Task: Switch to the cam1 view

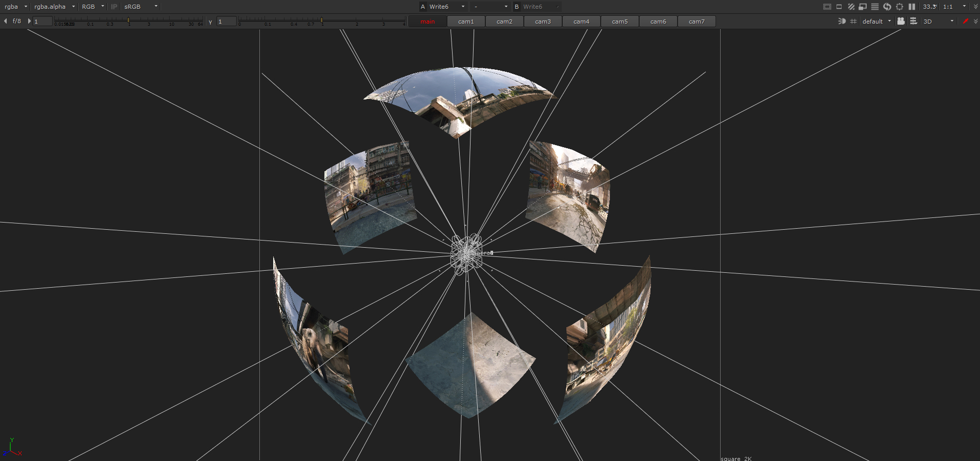Action: pos(466,22)
